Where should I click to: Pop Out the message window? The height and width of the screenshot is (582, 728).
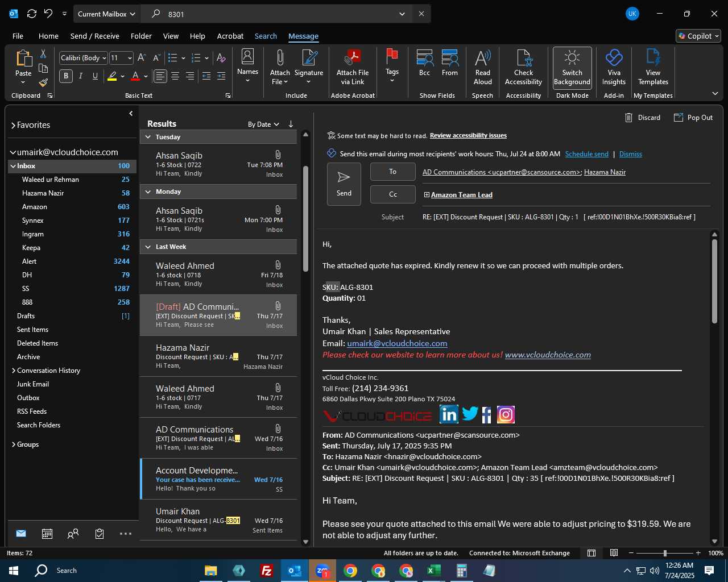[693, 118]
